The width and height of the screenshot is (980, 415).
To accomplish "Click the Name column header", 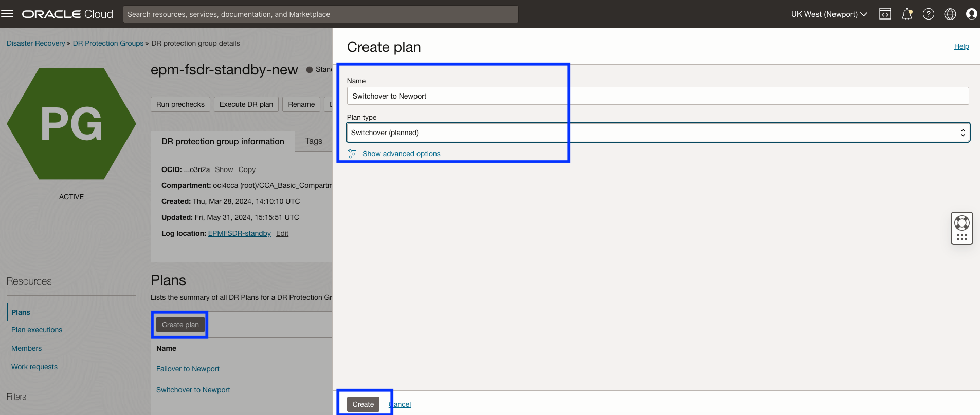I will [167, 348].
